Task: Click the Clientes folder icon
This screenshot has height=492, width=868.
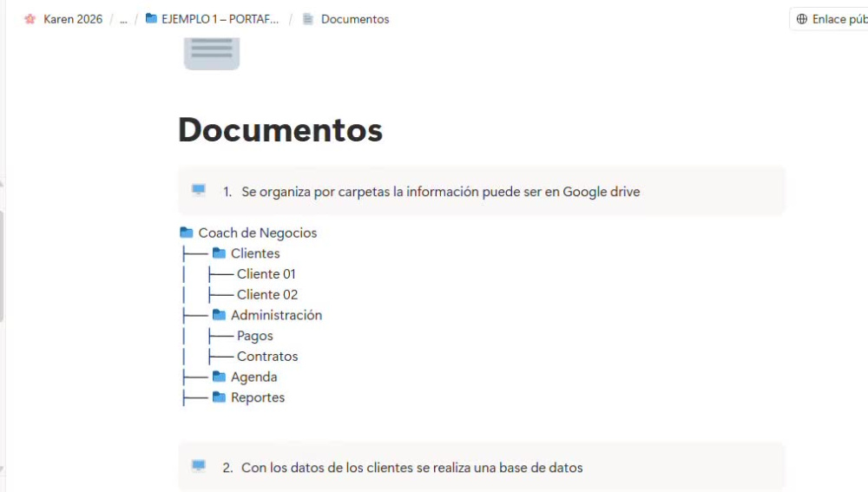Action: (220, 253)
